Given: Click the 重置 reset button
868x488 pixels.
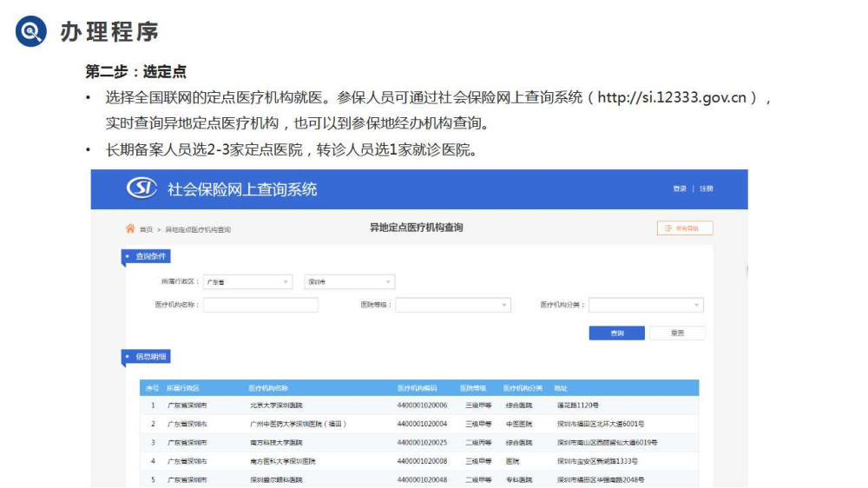Looking at the screenshot, I should pyautogui.click(x=677, y=333).
